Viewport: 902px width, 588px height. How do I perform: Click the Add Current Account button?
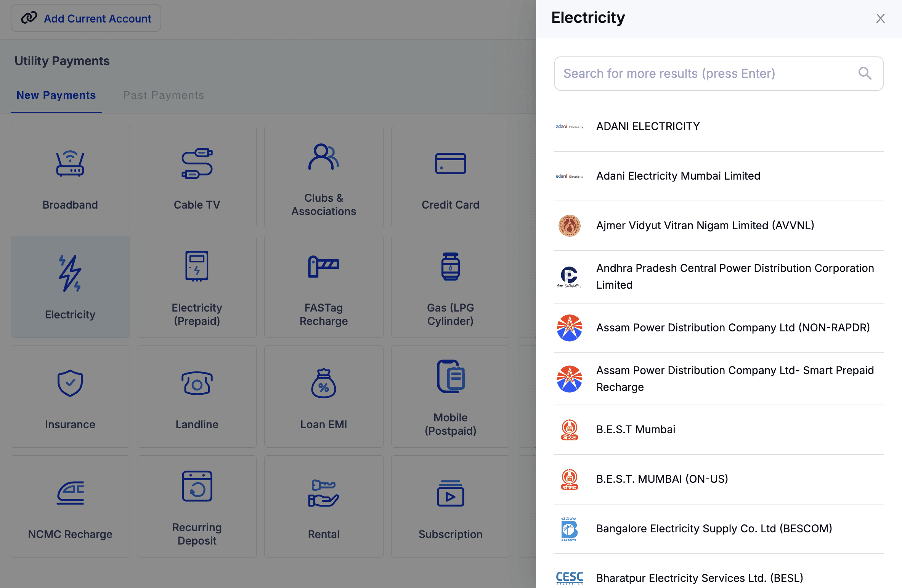[x=86, y=18]
